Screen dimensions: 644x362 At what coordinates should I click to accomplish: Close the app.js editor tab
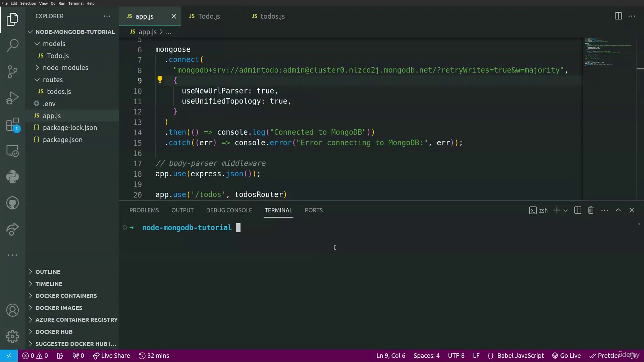point(174,16)
